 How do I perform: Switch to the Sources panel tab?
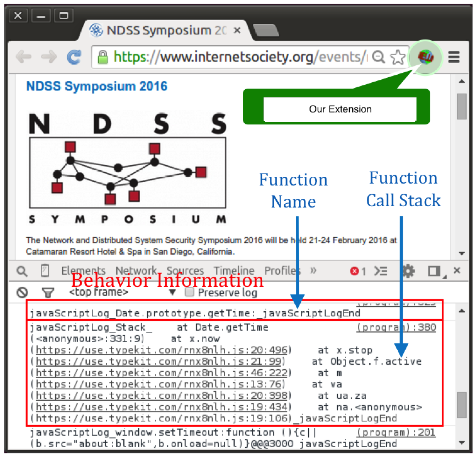click(x=185, y=270)
